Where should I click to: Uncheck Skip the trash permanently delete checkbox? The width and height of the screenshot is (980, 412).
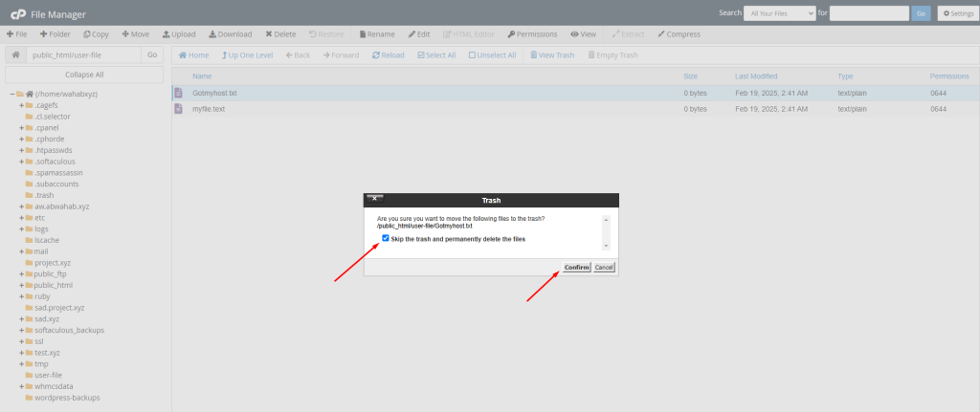coord(386,238)
